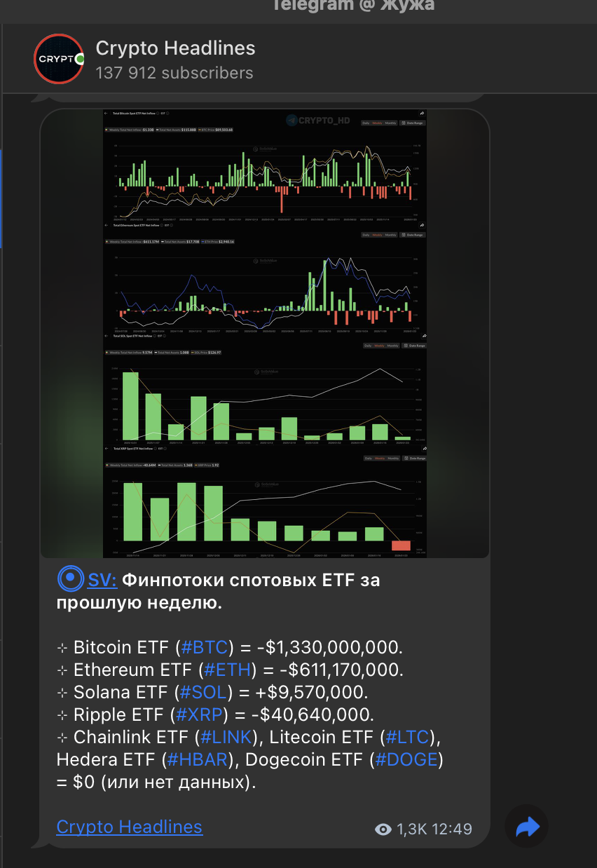Open the #DOGE hashtag

tap(406, 759)
